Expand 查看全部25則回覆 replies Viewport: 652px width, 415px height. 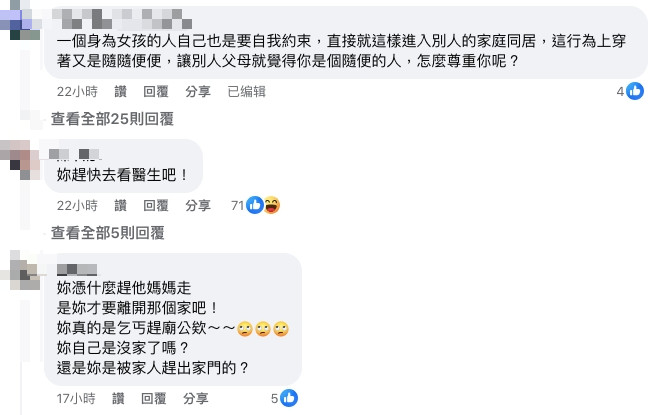tap(112, 119)
